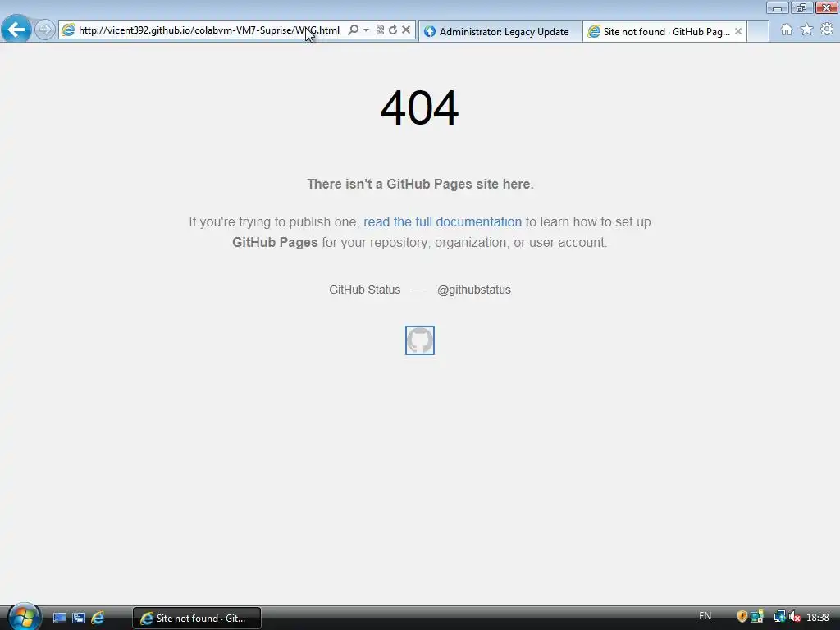Click the IE favicon on Site not found tab
This screenshot has width=840, height=630.
tap(594, 32)
